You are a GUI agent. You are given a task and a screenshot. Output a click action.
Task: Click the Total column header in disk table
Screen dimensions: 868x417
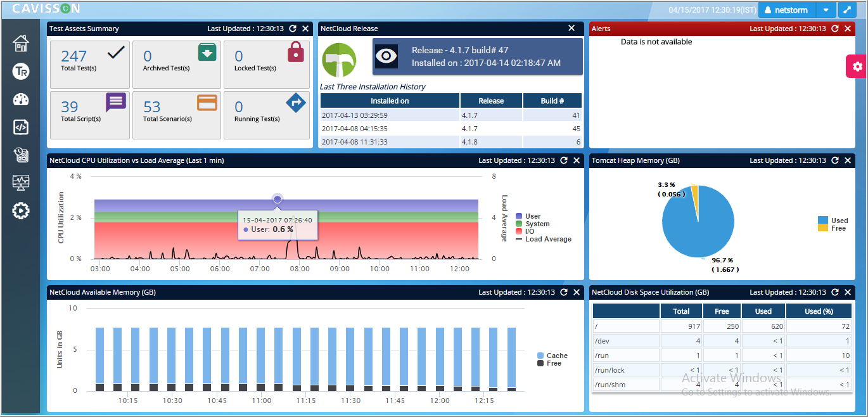pos(681,311)
